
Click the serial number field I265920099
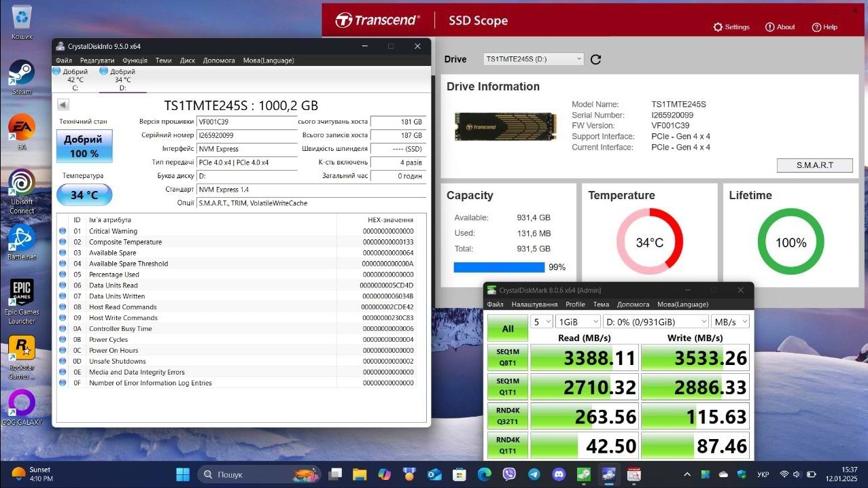point(247,135)
